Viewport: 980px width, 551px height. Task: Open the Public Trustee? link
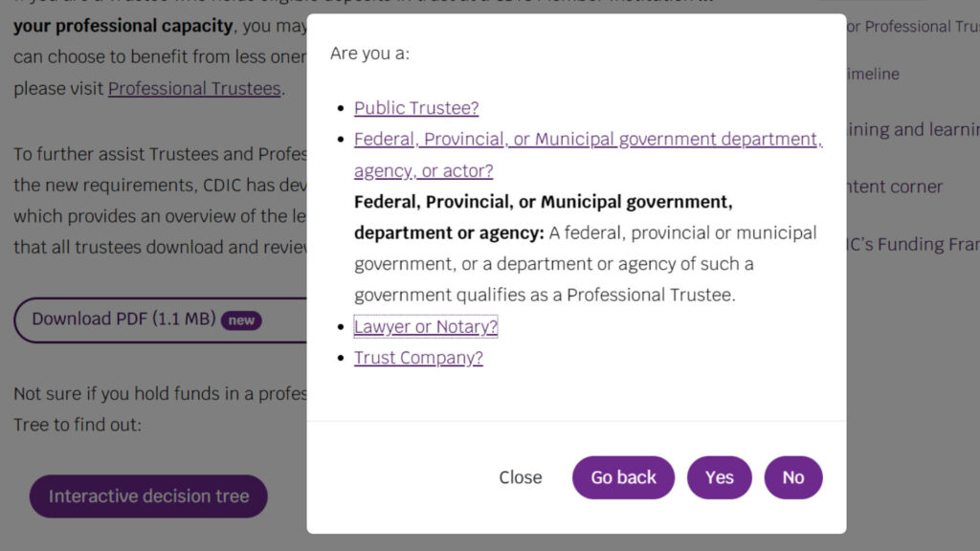click(415, 108)
